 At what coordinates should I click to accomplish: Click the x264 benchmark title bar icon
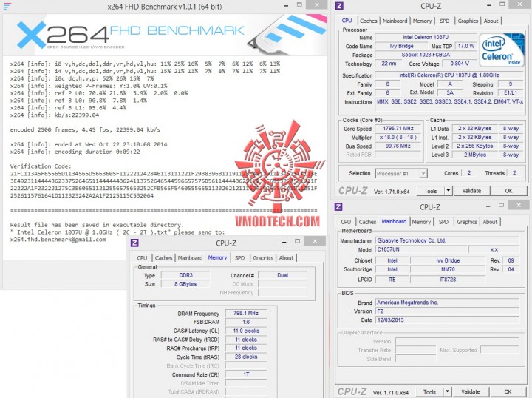7,6
